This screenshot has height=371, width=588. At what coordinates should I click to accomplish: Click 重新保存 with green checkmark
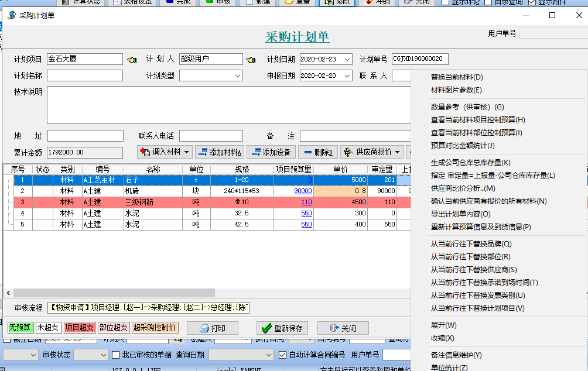[281, 328]
